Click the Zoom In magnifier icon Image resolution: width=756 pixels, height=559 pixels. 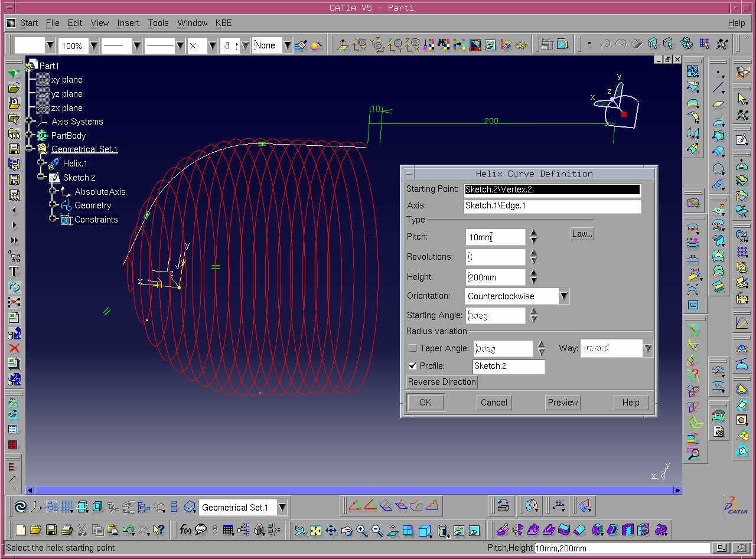[x=361, y=530]
